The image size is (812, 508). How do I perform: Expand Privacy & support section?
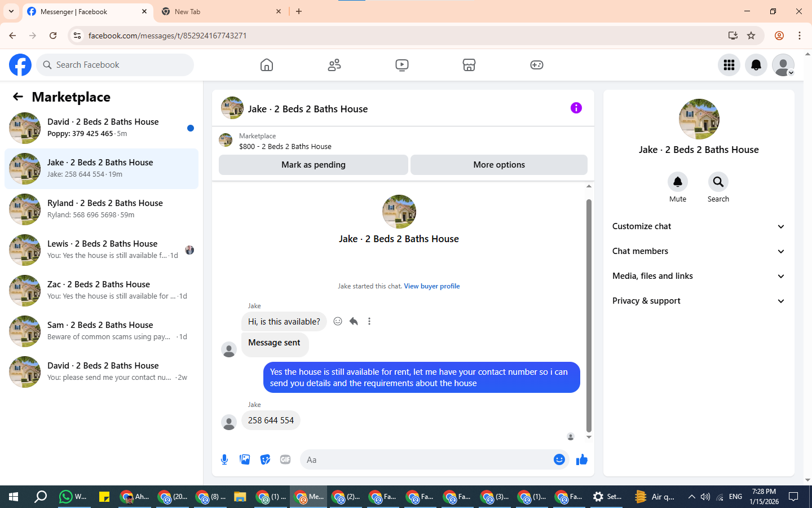[x=699, y=301]
